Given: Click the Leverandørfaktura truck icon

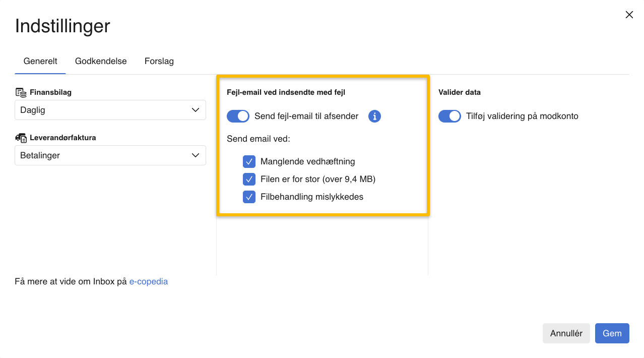Looking at the screenshot, I should pyautogui.click(x=21, y=138).
